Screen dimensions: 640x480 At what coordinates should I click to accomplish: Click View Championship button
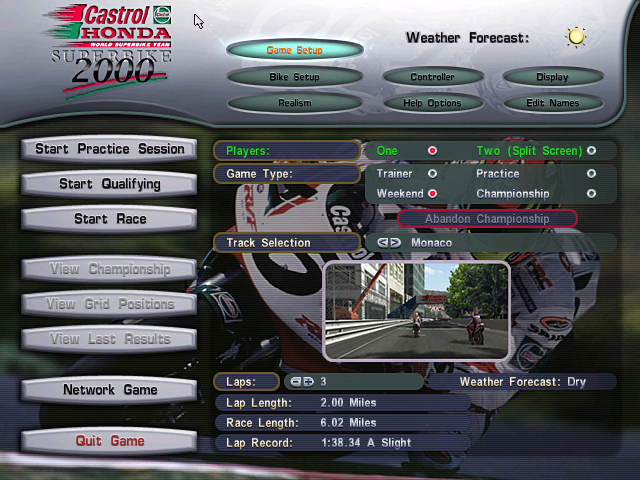tap(109, 269)
